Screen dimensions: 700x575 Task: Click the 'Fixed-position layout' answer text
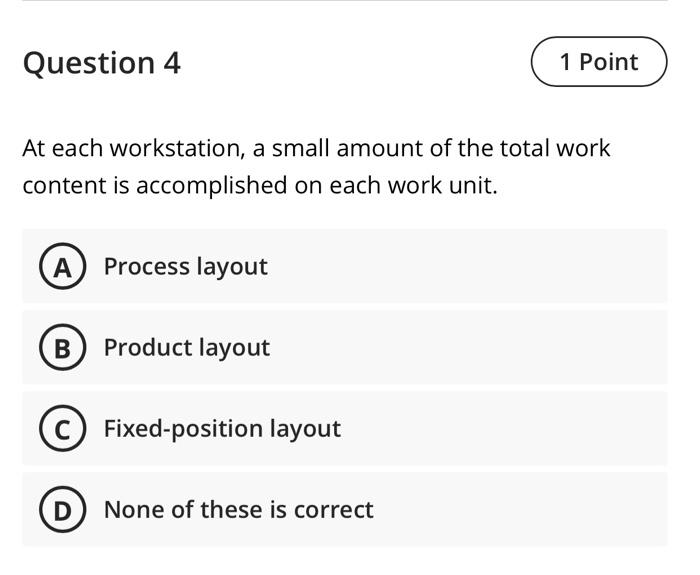tap(222, 429)
